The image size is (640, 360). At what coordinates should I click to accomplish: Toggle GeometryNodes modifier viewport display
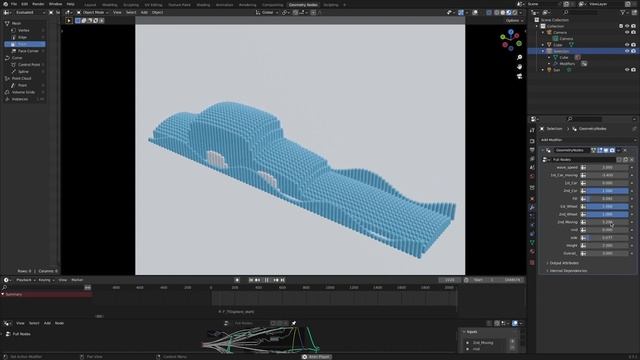point(606,150)
